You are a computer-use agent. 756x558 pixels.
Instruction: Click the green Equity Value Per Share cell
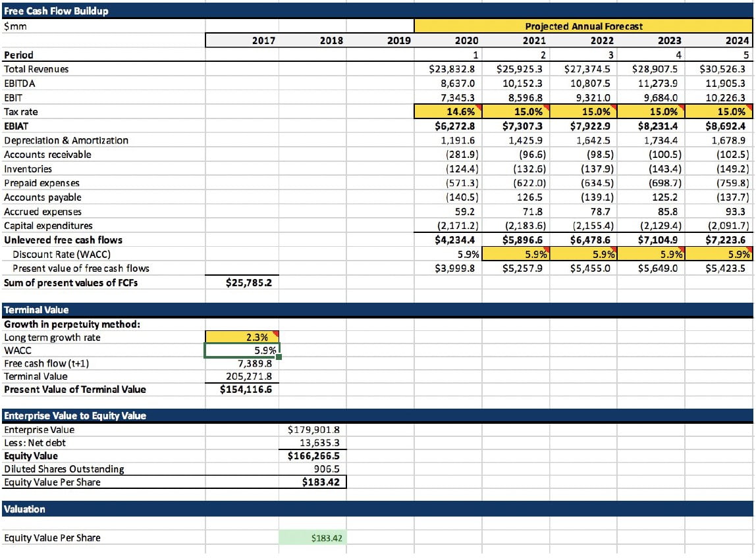tap(312, 538)
